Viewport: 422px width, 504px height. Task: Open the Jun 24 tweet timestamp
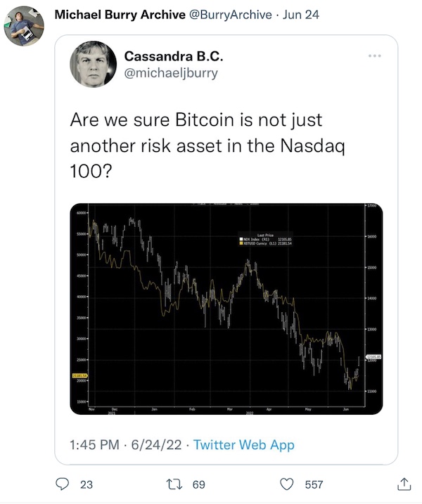point(301,15)
